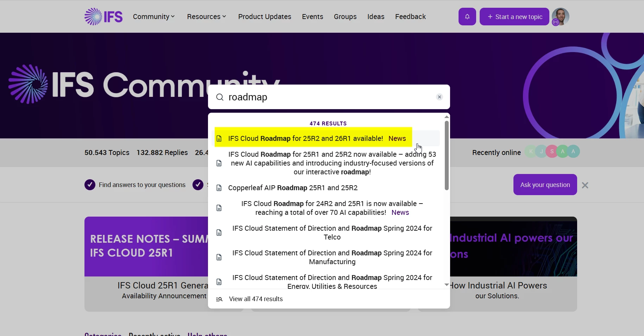
Task: Click the 50.543 Topics statistic
Action: (107, 153)
